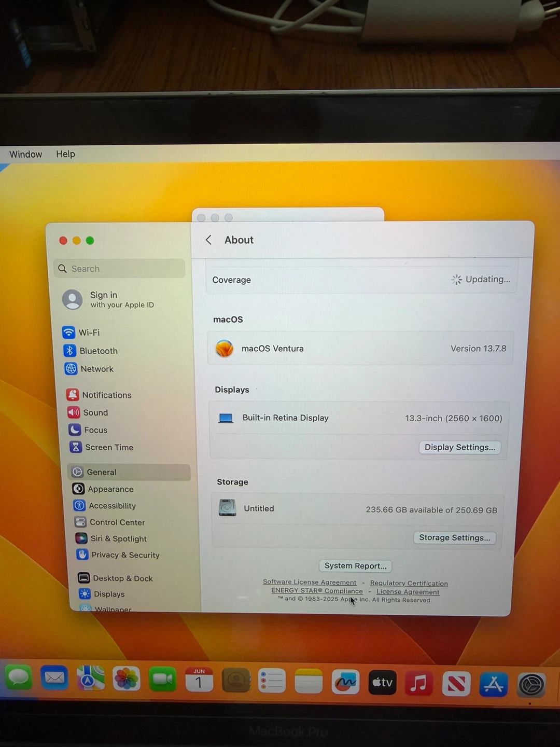Open Accessibility settings

click(x=105, y=505)
